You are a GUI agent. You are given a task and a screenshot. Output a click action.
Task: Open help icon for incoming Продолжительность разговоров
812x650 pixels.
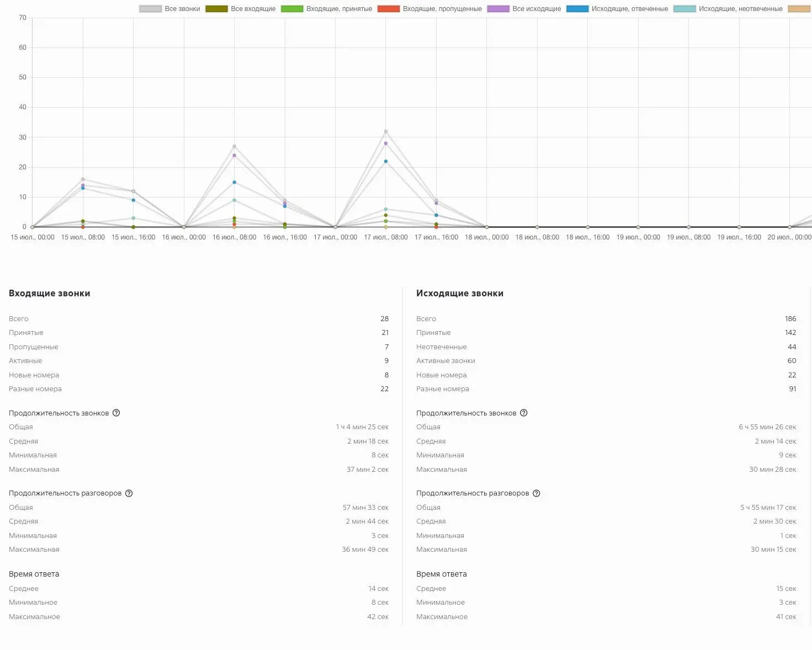pyautogui.click(x=129, y=493)
